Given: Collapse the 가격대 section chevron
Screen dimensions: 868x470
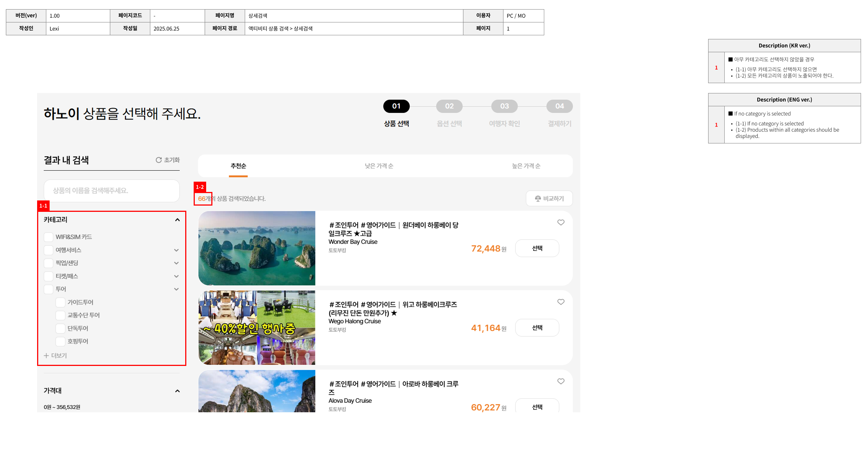Looking at the screenshot, I should (x=177, y=391).
